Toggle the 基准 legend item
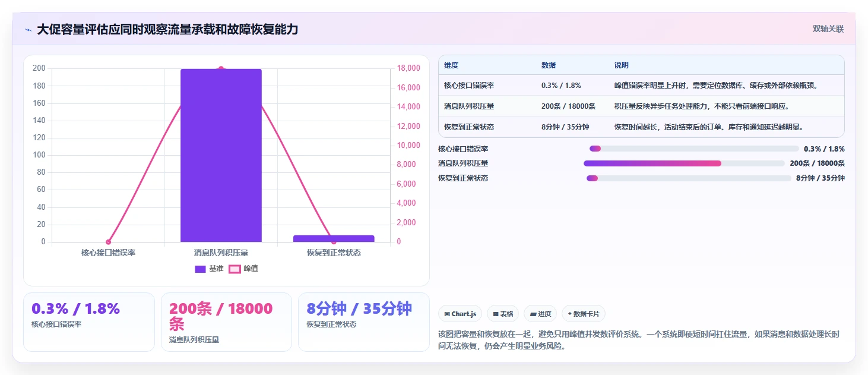Viewport: 868px width, 375px height. (209, 269)
